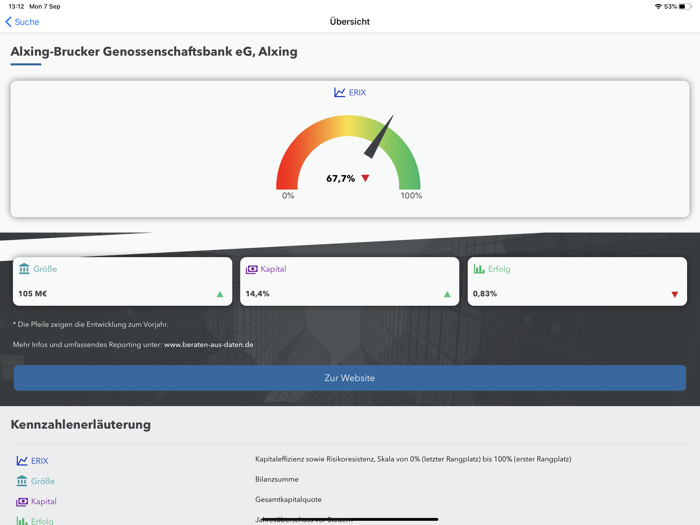
Task: Click the Übersicht page title
Action: tap(350, 21)
